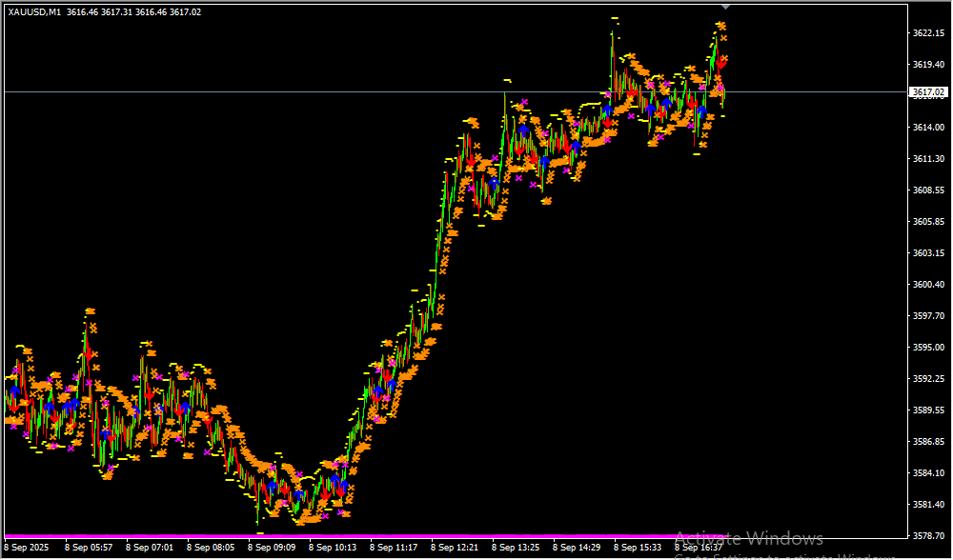Click the 8 Sep 2025 date label

(27, 549)
